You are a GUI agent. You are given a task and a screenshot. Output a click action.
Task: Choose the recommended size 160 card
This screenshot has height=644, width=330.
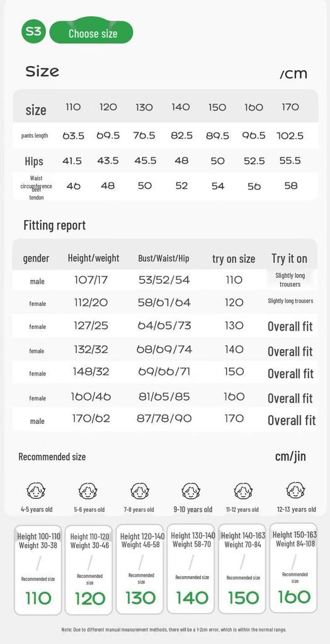point(293,568)
